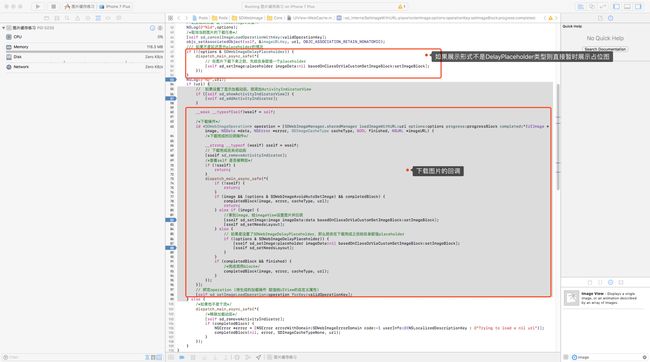This screenshot has height=362, width=650.
Task: Toggle breakpoints activation in the debug bar
Action: click(182, 357)
